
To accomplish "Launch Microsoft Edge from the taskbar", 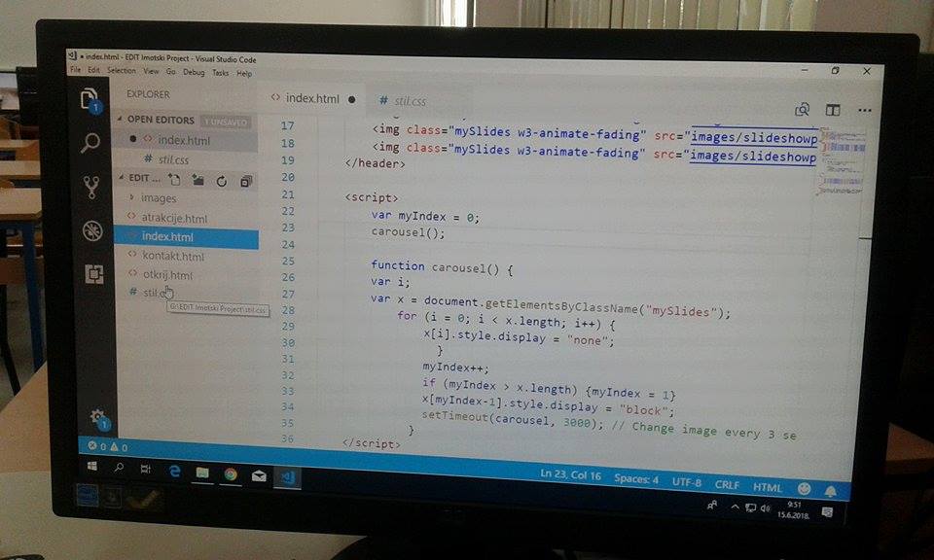I will point(174,471).
